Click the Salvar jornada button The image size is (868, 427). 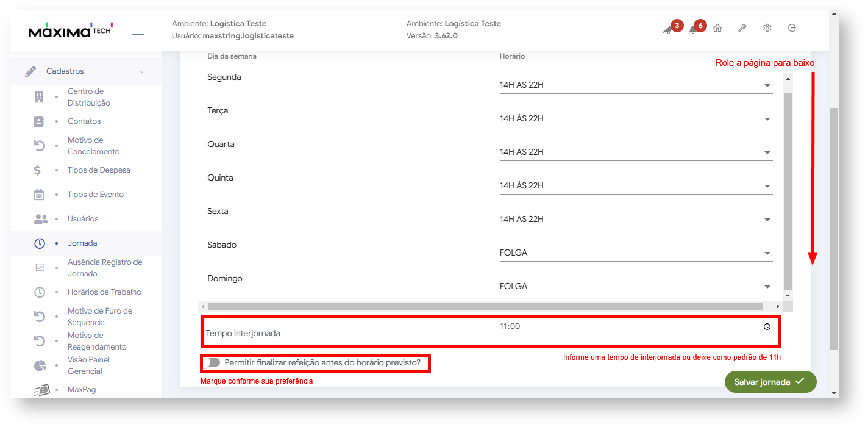(770, 382)
